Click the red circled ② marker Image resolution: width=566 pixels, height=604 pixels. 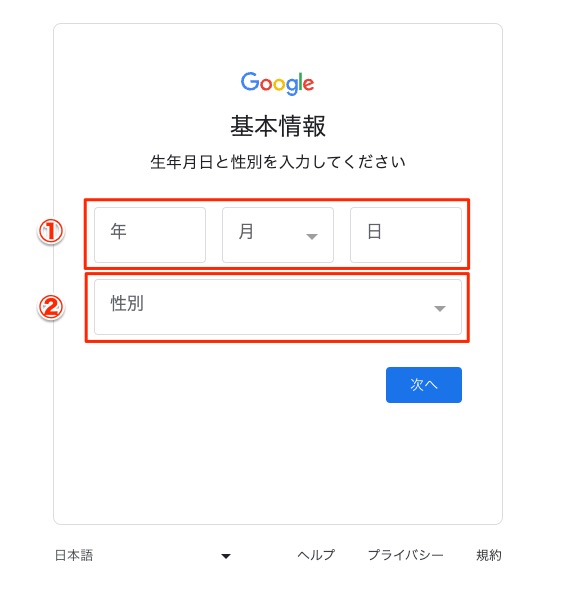pyautogui.click(x=50, y=307)
